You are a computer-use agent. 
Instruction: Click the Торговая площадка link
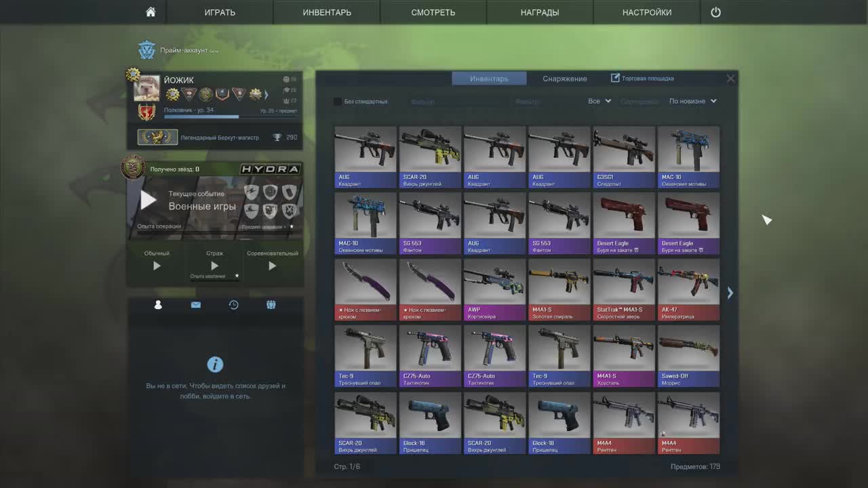(x=648, y=79)
